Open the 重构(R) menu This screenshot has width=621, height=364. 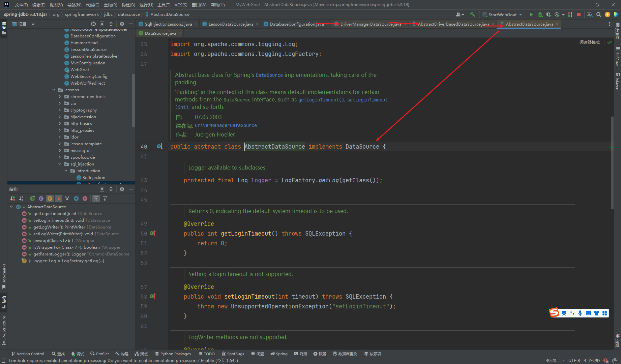tap(110, 5)
